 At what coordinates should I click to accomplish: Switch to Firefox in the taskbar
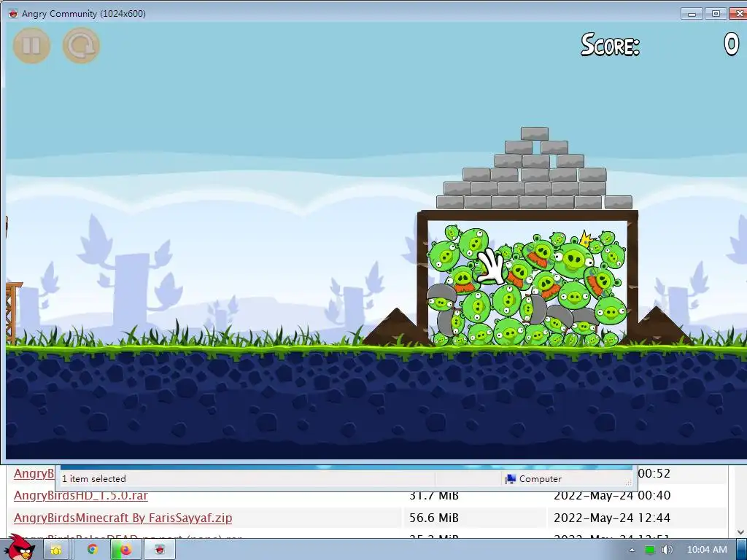pyautogui.click(x=125, y=550)
